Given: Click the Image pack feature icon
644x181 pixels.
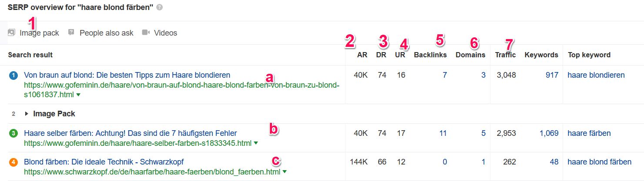Looking at the screenshot, I should click(x=11, y=33).
